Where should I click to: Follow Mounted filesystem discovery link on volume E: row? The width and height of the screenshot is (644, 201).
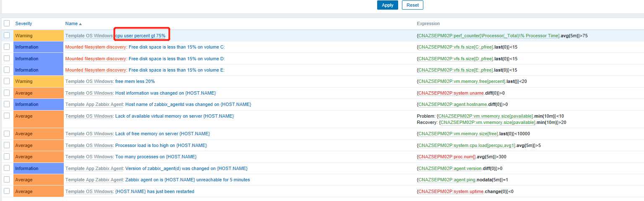click(x=95, y=70)
